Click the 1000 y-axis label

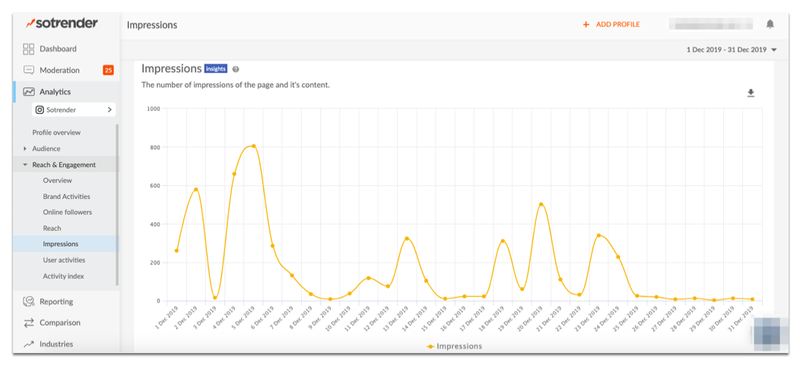click(153, 109)
